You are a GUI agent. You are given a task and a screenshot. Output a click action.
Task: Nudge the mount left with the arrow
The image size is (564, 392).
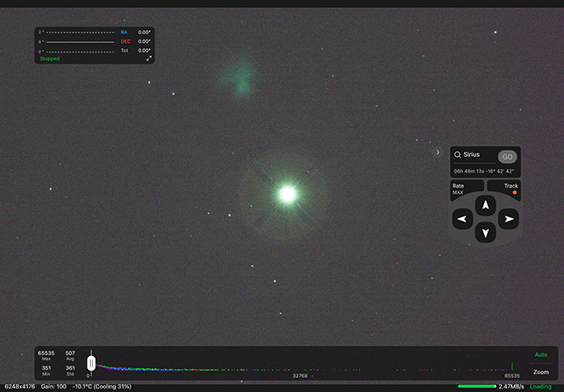pos(462,218)
